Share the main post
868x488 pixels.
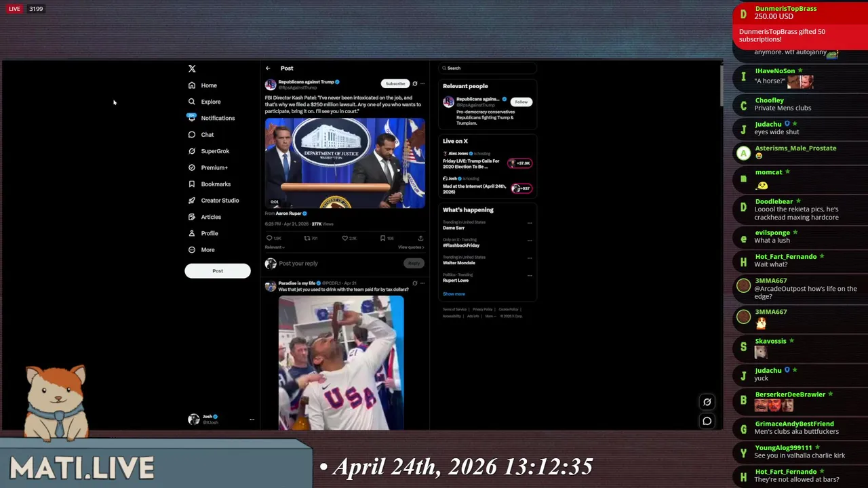point(420,238)
